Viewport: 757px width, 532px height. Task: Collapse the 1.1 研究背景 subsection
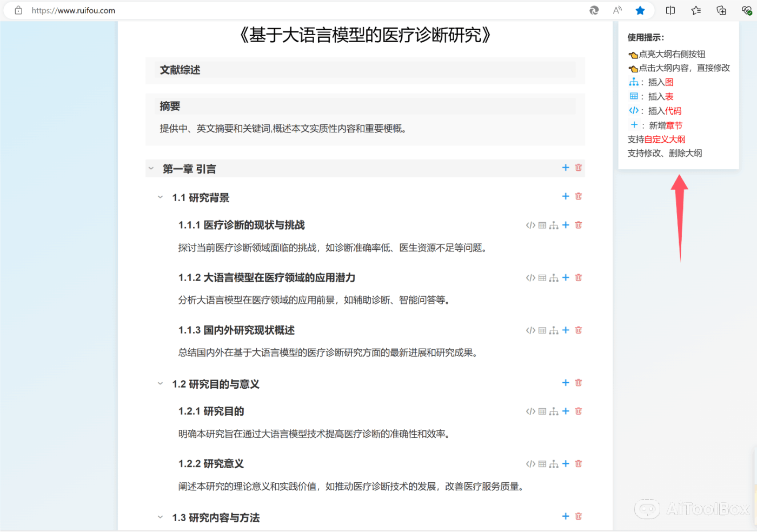(x=160, y=197)
